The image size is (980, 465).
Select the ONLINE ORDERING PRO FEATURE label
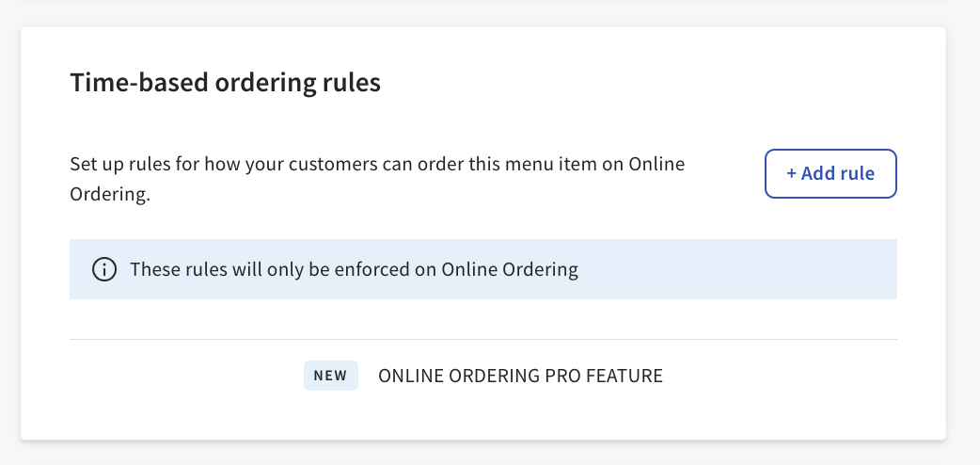coord(520,376)
